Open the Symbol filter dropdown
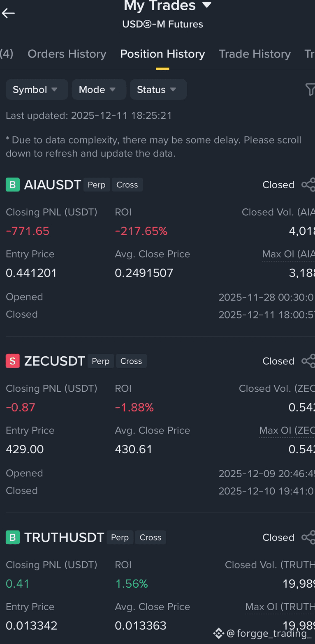The width and height of the screenshot is (315, 644). (37, 90)
